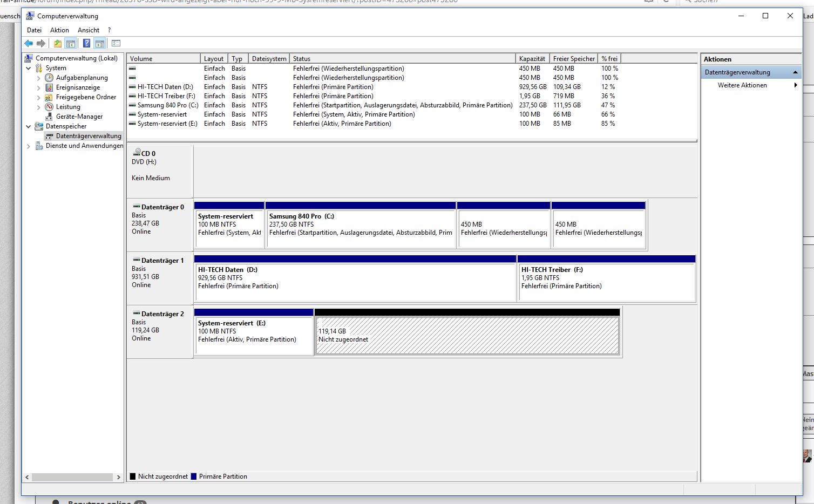Expand the Aufgabenplanung node

pyautogui.click(x=39, y=78)
